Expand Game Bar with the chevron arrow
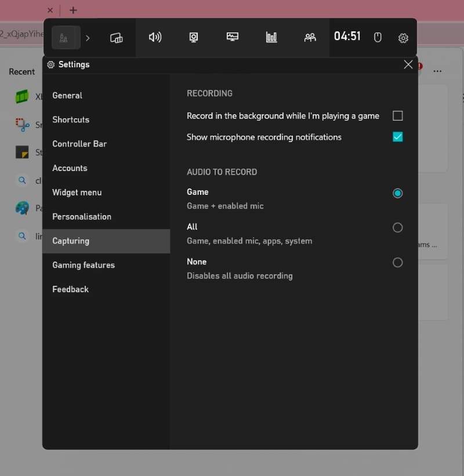This screenshot has width=464, height=476. tap(88, 38)
